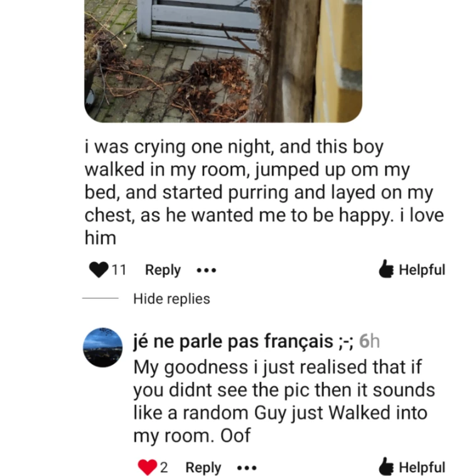This screenshot has height=476, width=474.
Task: Open the night-sky profile avatar
Action: [103, 347]
